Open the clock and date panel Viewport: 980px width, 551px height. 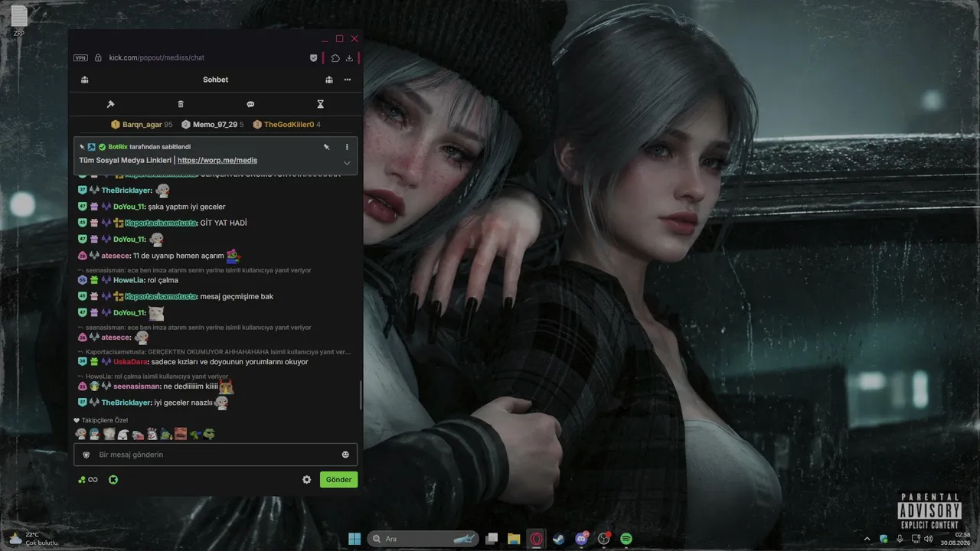[x=957, y=539]
